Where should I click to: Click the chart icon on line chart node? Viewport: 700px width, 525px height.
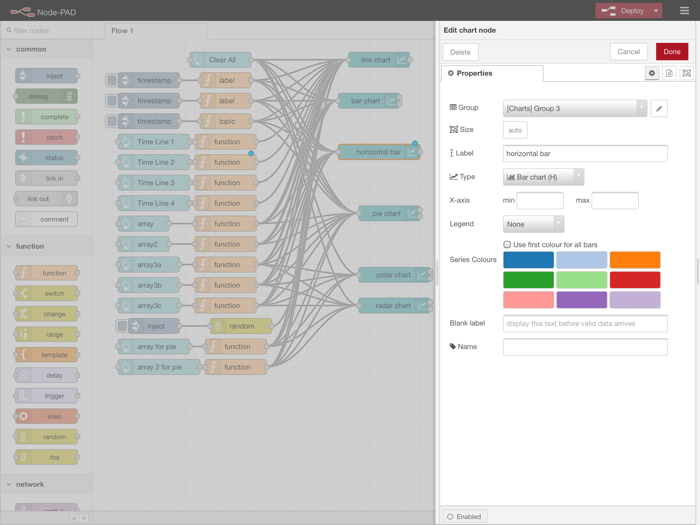pyautogui.click(x=402, y=60)
